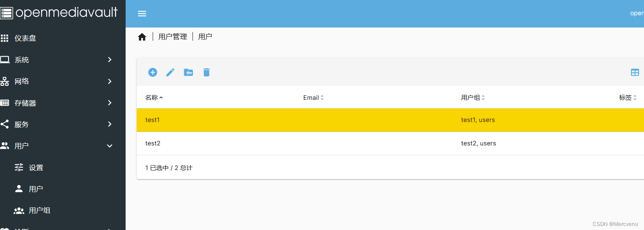Toggle the hamburger navigation menu

pos(142,14)
